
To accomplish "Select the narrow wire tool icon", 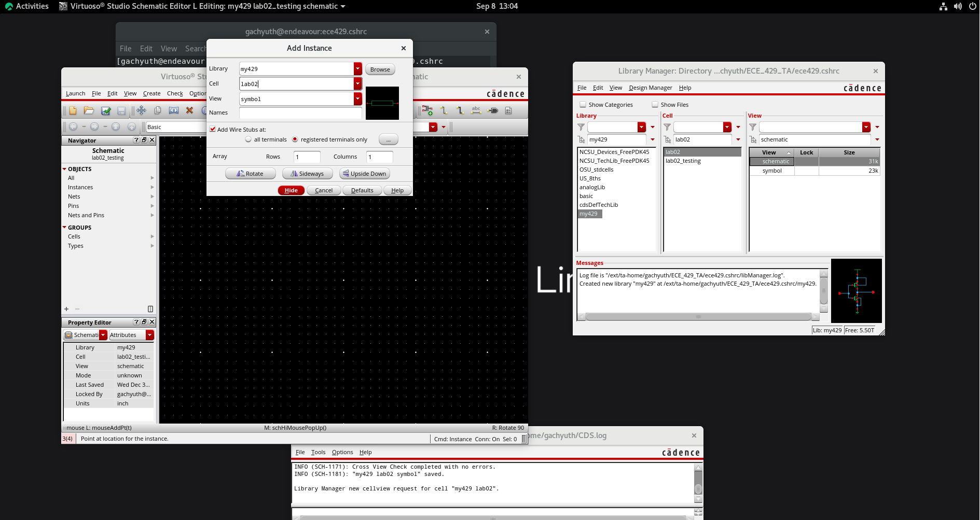I will pos(444,110).
